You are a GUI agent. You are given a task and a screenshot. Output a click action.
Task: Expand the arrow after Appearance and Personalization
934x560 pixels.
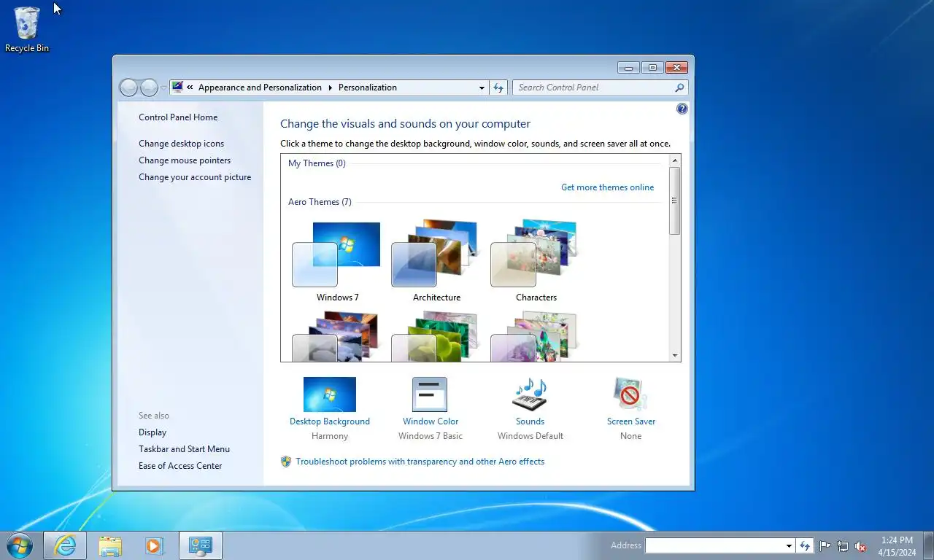coord(330,87)
